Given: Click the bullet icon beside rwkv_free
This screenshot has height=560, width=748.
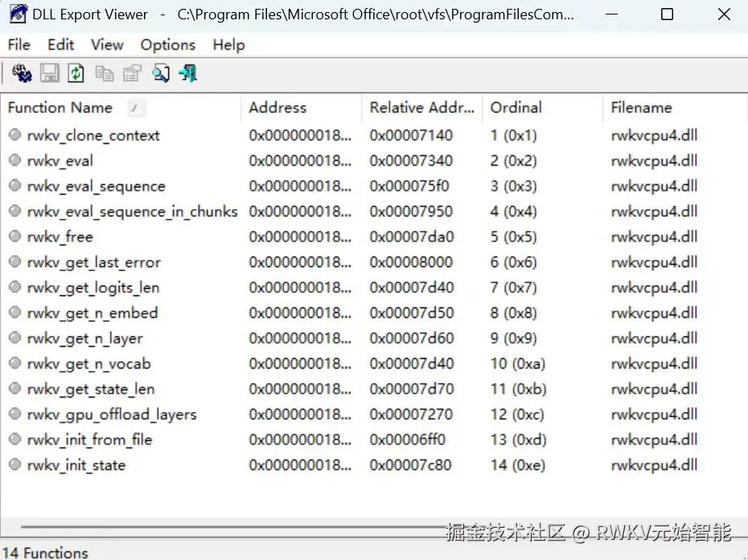Looking at the screenshot, I should tap(14, 237).
